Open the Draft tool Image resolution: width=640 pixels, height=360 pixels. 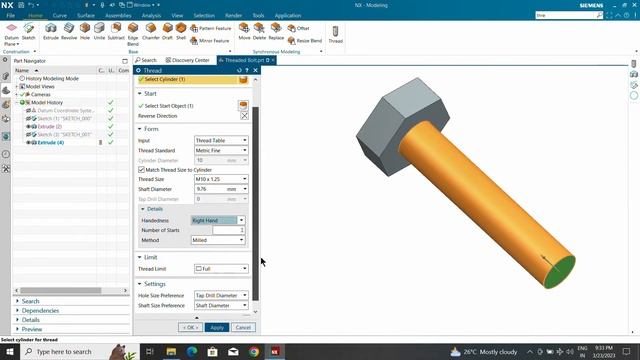(x=167, y=31)
